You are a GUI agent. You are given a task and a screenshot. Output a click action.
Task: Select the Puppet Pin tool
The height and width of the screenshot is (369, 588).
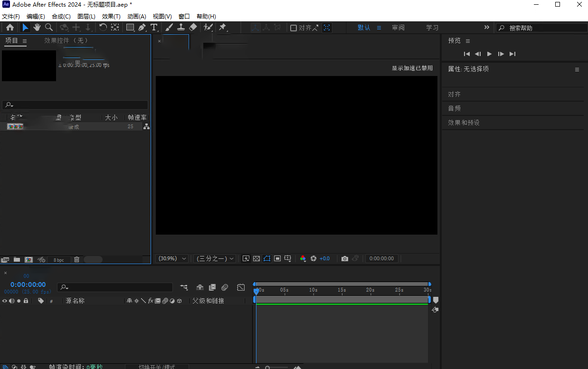pos(222,28)
